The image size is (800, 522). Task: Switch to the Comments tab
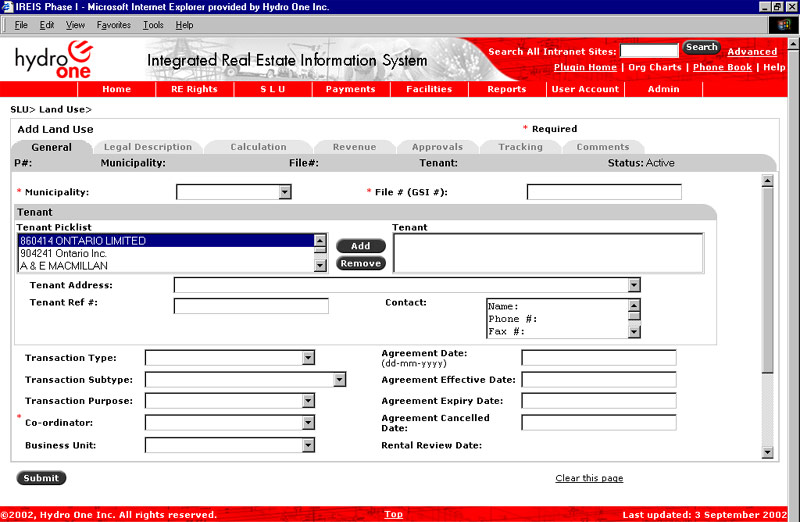tap(603, 147)
